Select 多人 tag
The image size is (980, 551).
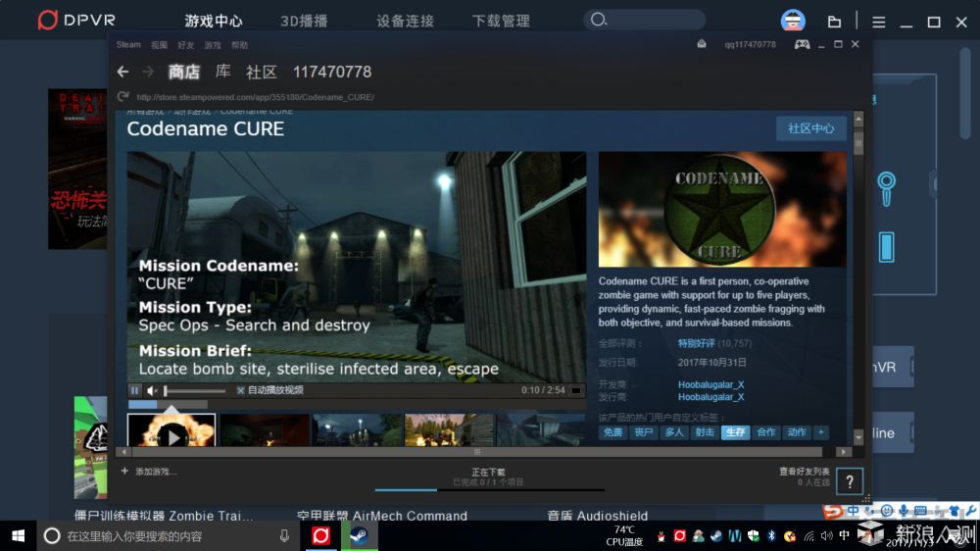tap(674, 432)
